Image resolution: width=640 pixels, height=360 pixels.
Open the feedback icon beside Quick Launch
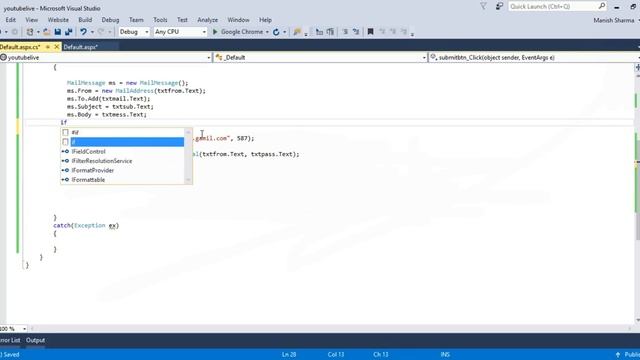pyautogui.click(x=499, y=7)
